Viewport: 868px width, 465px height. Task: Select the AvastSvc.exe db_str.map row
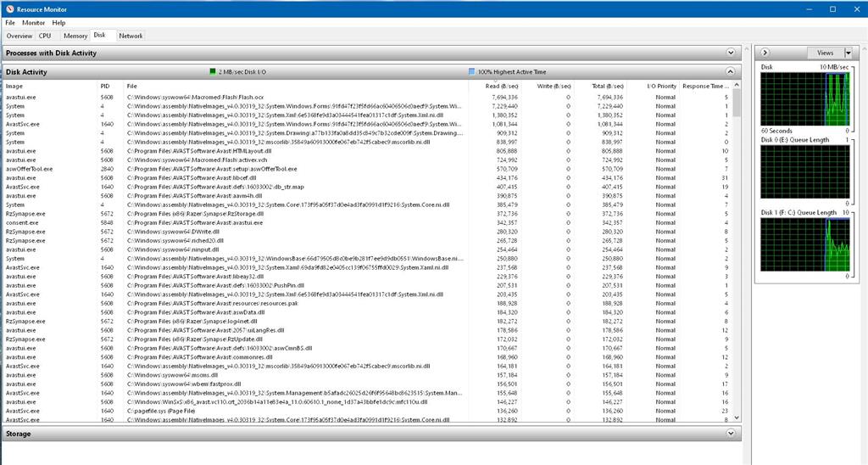pos(367,187)
